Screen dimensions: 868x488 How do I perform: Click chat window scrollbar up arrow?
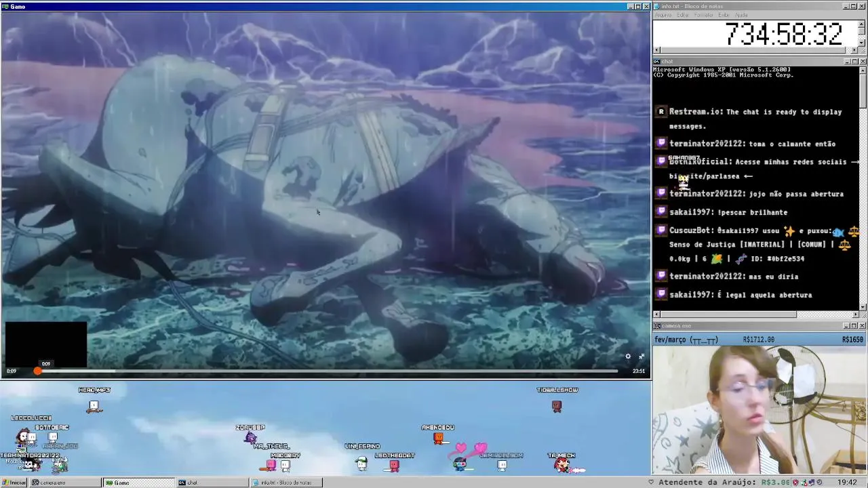[863, 70]
